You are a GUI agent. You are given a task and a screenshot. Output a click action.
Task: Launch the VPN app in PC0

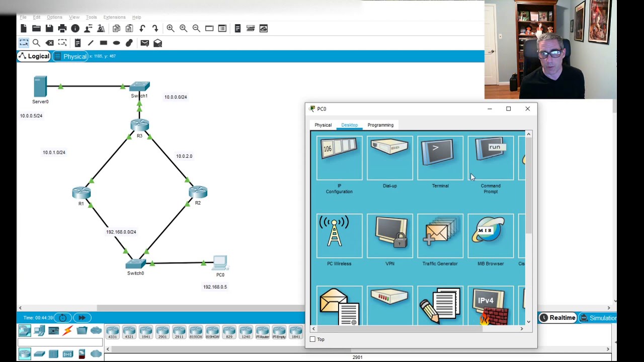(x=390, y=236)
